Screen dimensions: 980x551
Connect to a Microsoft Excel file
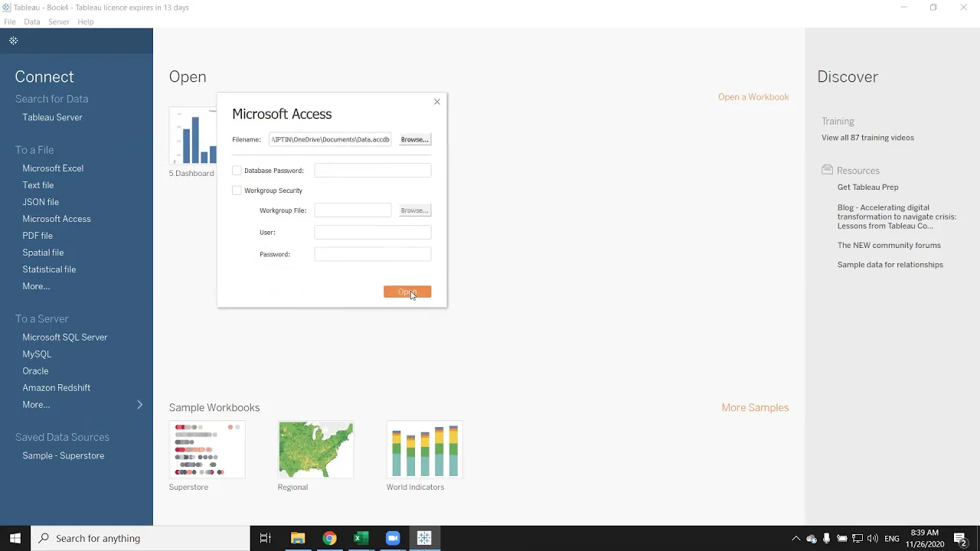coord(53,168)
